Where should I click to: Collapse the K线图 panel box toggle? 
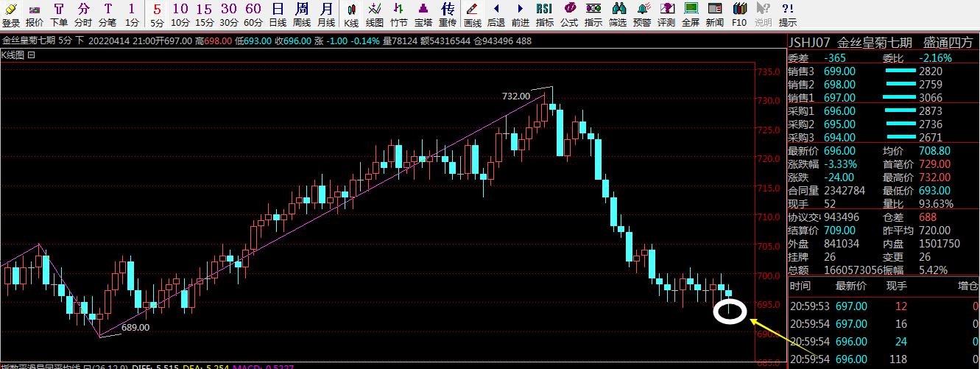click(x=32, y=55)
